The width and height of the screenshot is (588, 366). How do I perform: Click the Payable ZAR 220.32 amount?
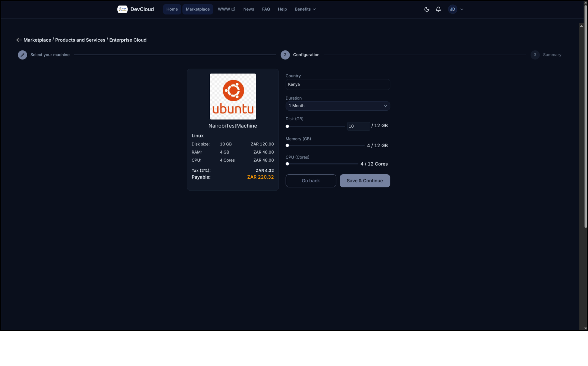click(x=260, y=177)
